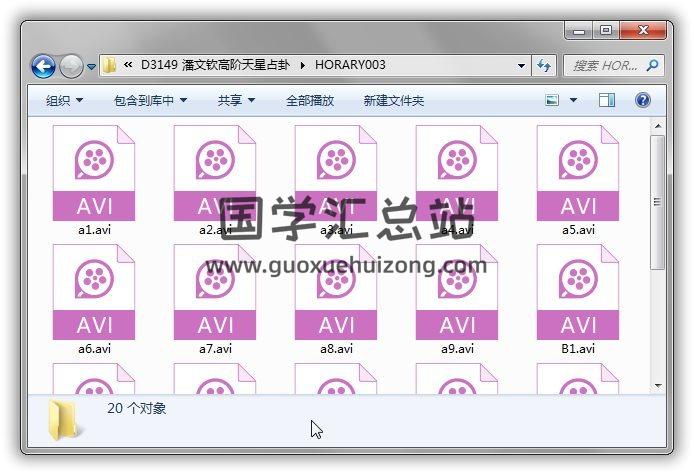Image resolution: width=694 pixels, height=475 pixels.
Task: Select the a6.avi video file icon
Action: (x=94, y=292)
